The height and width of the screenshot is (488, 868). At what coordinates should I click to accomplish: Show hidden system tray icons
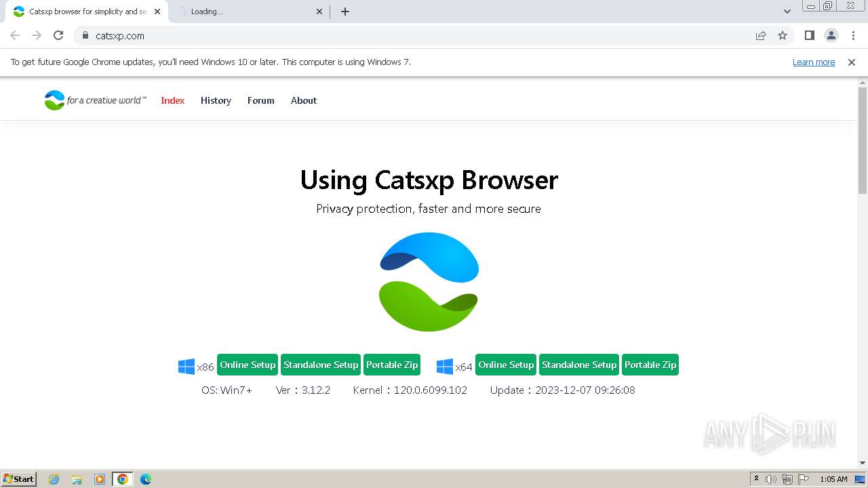click(756, 479)
